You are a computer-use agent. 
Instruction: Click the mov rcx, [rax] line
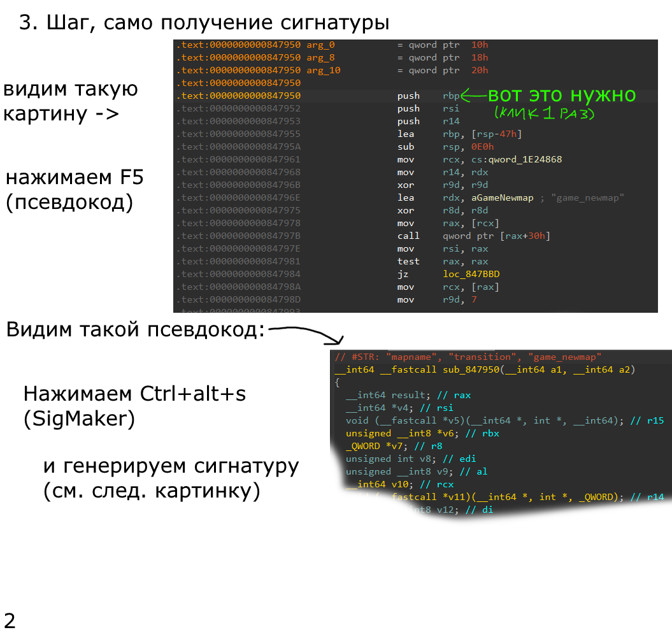pyautogui.click(x=448, y=287)
